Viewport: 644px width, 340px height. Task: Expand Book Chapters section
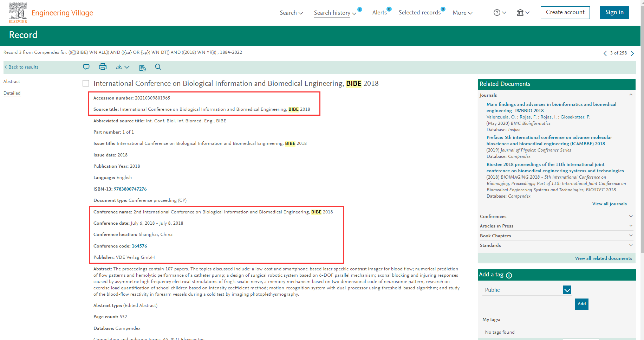[557, 236]
